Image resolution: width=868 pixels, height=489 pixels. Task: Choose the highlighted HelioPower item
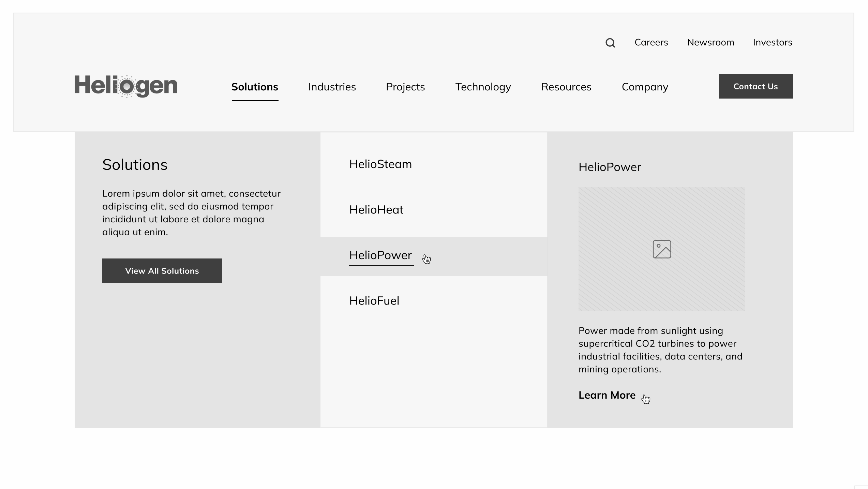click(380, 255)
